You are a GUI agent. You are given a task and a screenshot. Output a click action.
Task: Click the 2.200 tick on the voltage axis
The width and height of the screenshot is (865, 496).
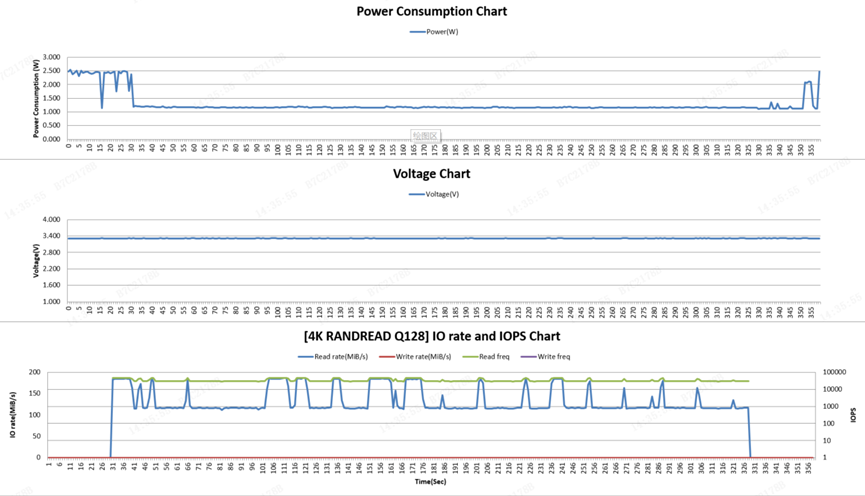51,269
